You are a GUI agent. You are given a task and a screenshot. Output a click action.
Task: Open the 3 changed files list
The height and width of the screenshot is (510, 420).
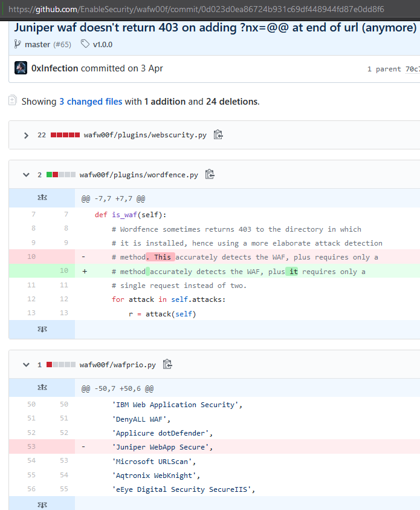[x=91, y=102]
